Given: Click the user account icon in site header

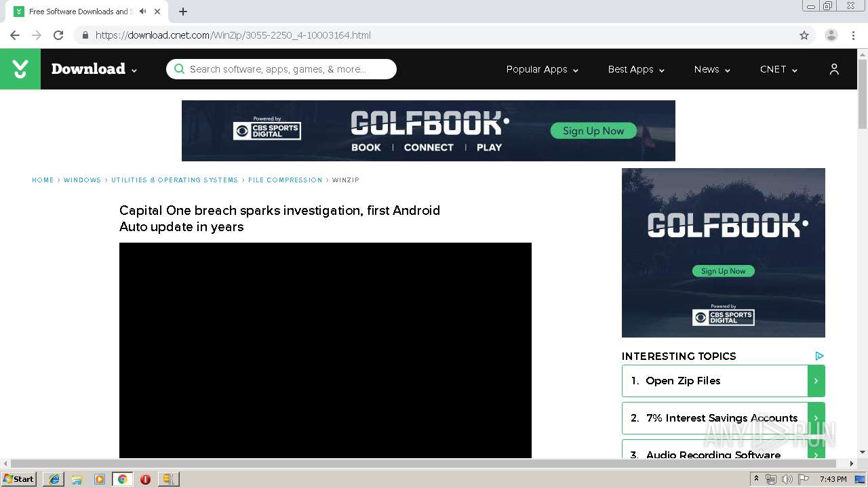Looking at the screenshot, I should [x=834, y=69].
